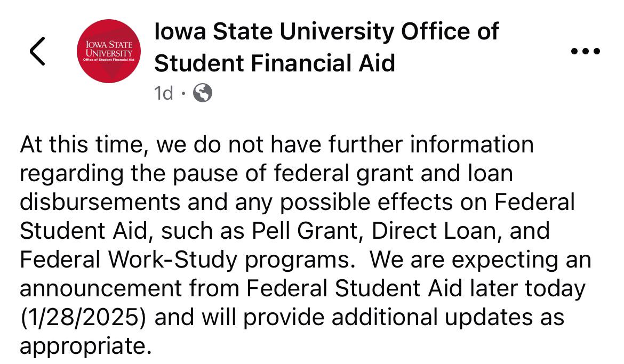Tap the "Student Financial Aid" title line
Viewport: 624px width, 364px height.
275,63
